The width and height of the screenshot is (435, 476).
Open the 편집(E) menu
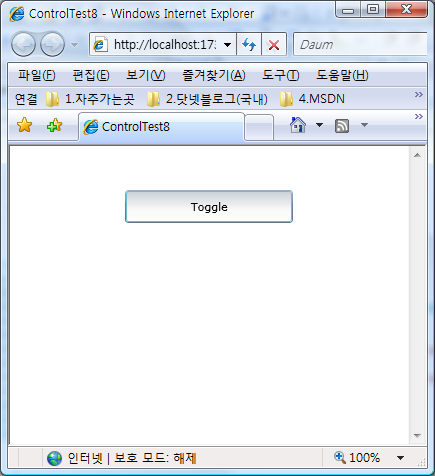coord(91,75)
